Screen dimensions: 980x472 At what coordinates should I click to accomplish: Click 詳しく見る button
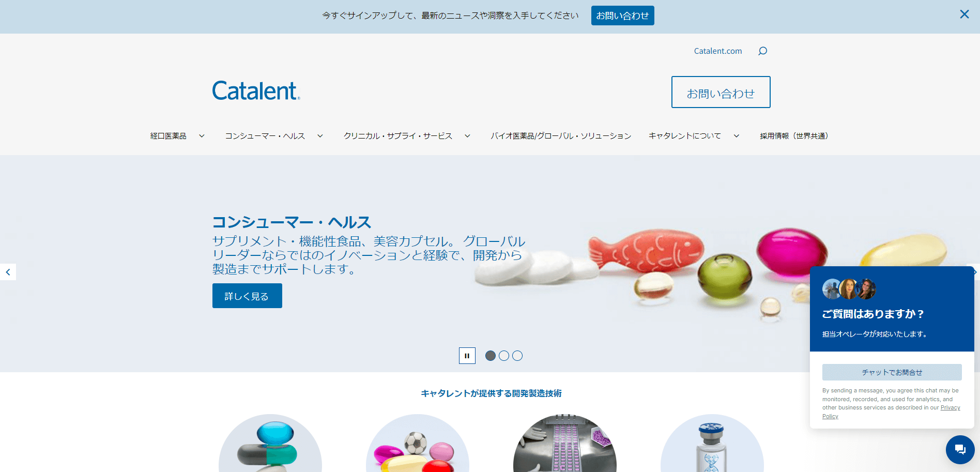[247, 296]
